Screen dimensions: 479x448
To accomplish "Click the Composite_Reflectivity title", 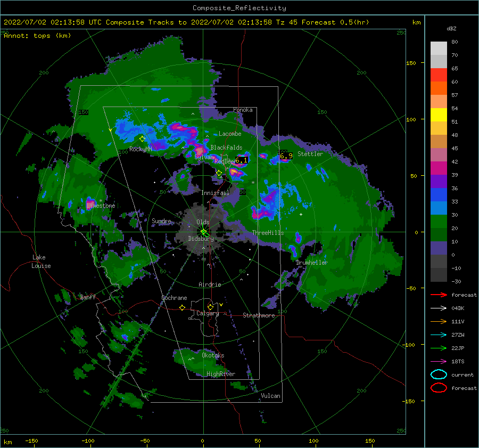I will coord(239,8).
